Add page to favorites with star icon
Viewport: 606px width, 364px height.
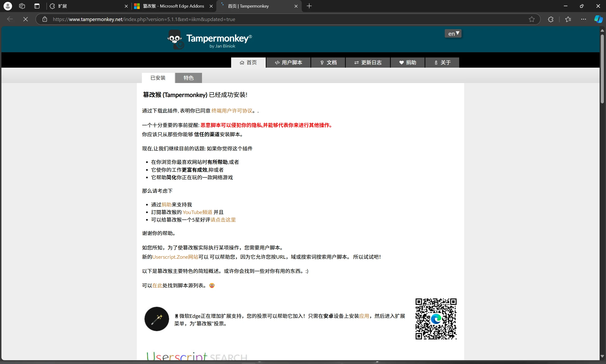pyautogui.click(x=532, y=19)
